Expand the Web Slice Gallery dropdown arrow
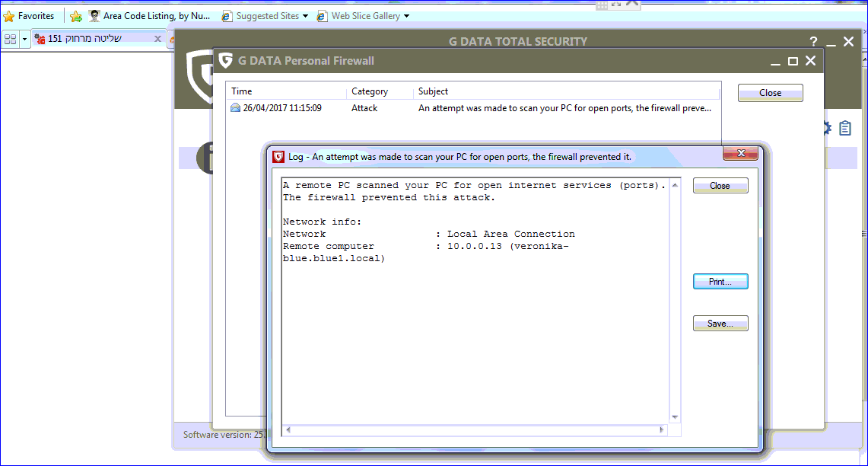The height and width of the screenshot is (466, 868). (406, 16)
